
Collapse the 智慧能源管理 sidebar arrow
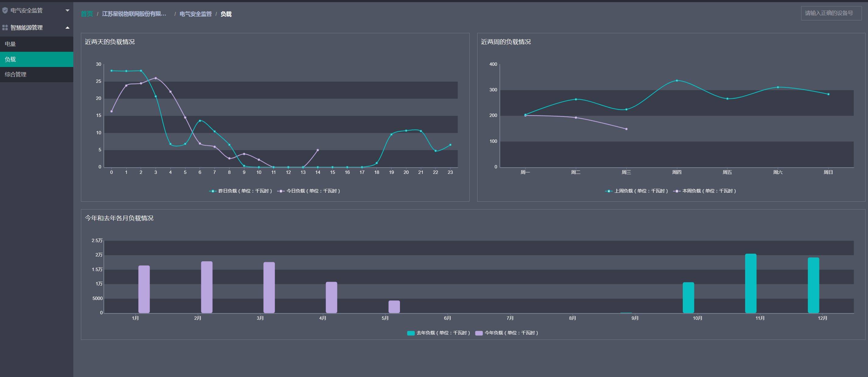tap(68, 28)
